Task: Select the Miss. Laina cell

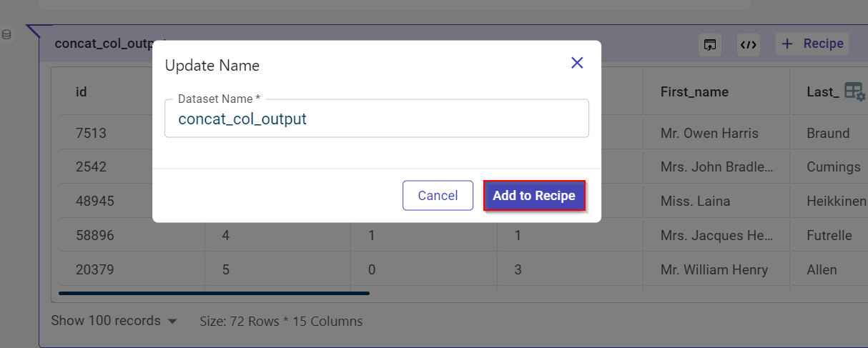Action: point(695,201)
